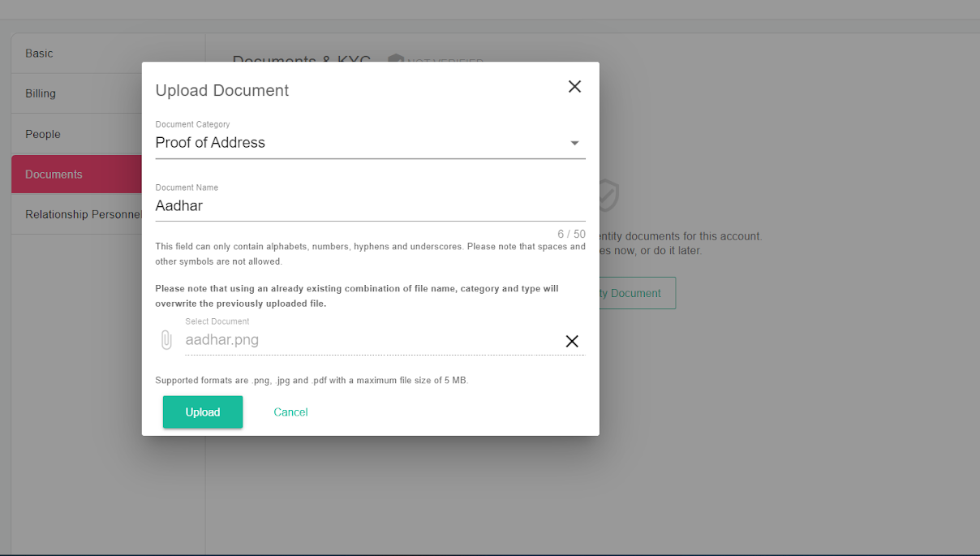Click the attachment clip next to Select Document
This screenshot has width=980, height=556.
tap(165, 338)
